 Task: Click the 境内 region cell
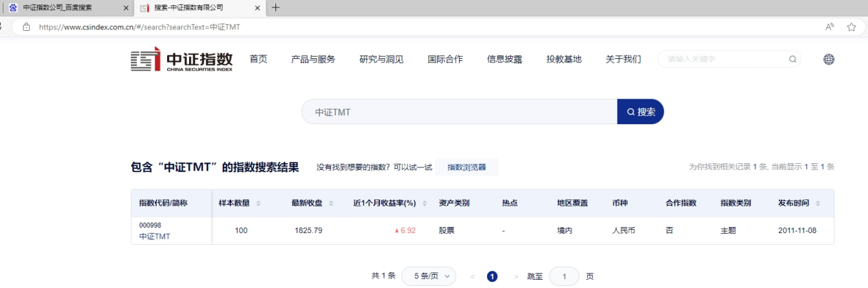(x=565, y=230)
